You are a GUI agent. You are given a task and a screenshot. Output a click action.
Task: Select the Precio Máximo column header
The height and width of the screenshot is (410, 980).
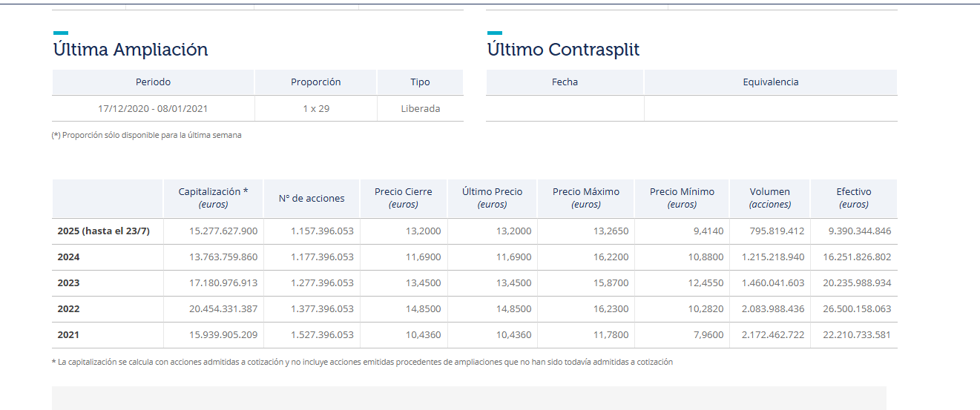tap(585, 198)
